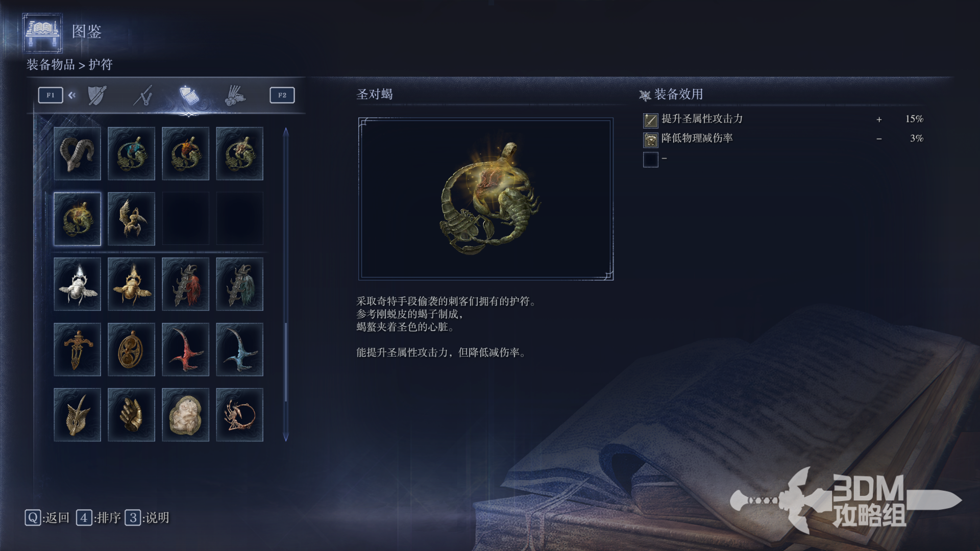The width and height of the screenshot is (980, 551).
Task: Select the white scarab talisman
Action: pos(77,284)
